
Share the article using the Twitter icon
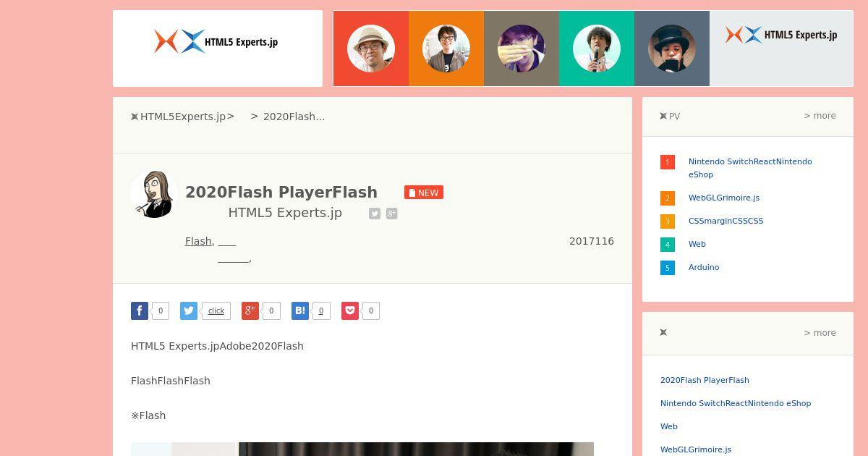coord(189,311)
